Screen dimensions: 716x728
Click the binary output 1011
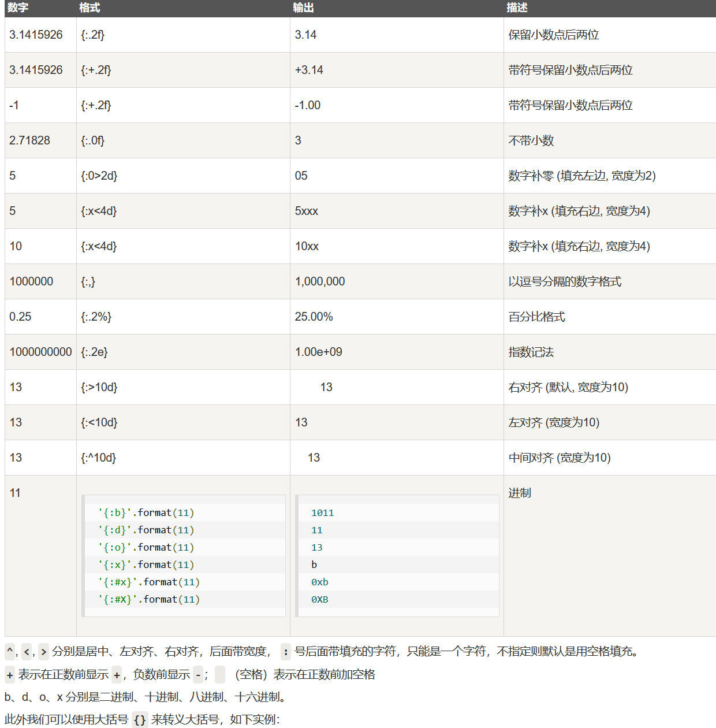pyautogui.click(x=322, y=512)
